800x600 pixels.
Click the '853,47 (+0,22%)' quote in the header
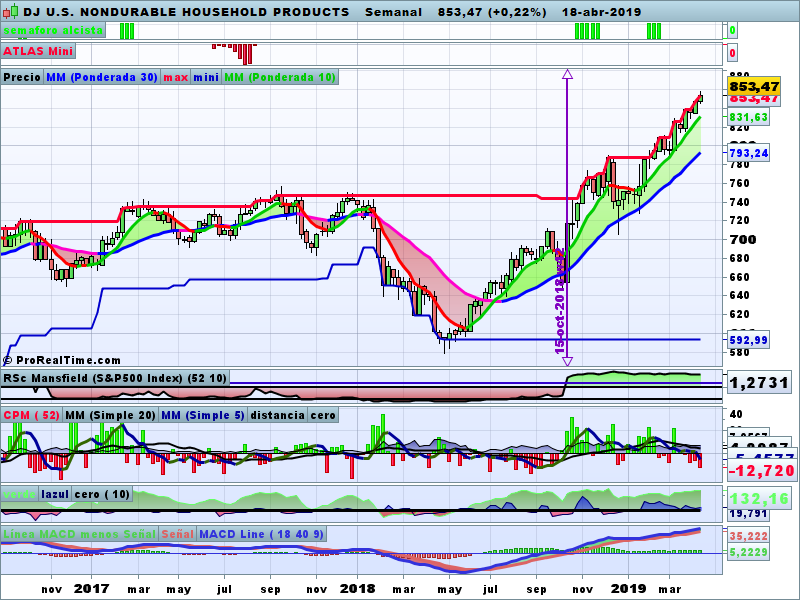tap(492, 12)
